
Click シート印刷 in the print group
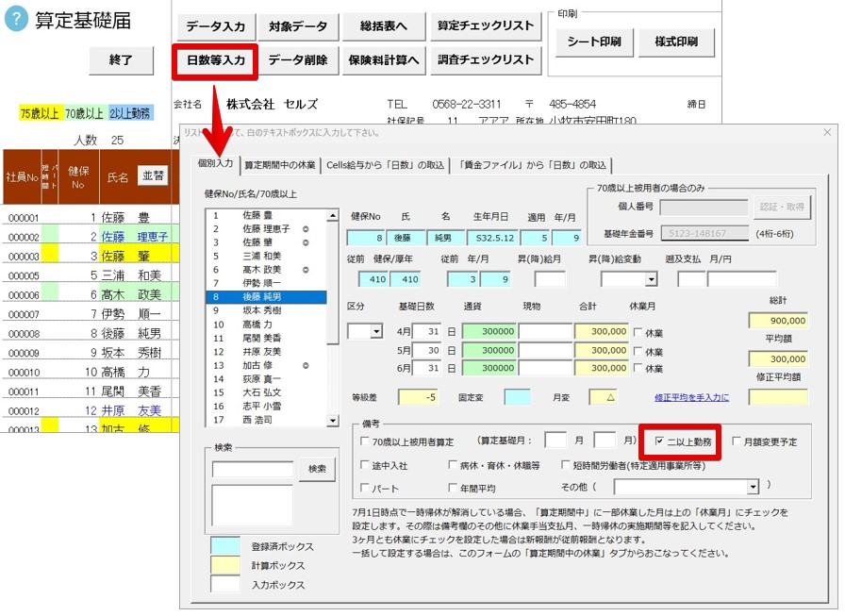[594, 42]
